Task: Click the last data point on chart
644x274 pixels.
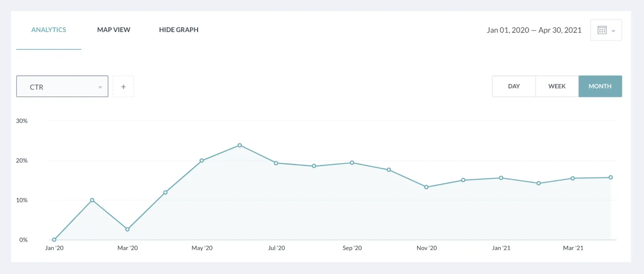Action: pos(611,177)
